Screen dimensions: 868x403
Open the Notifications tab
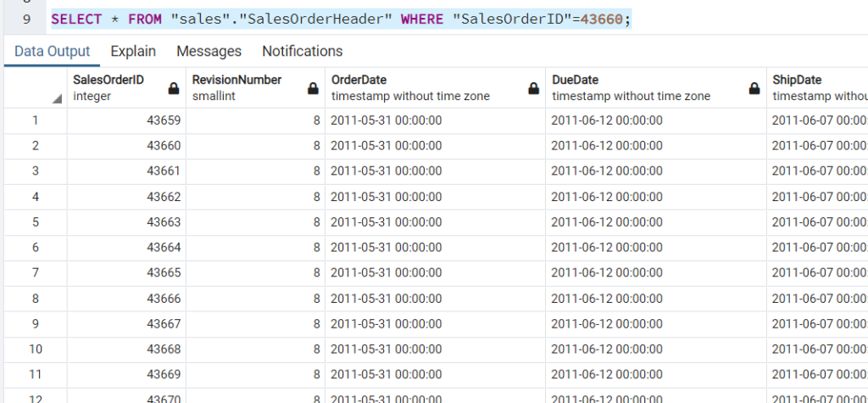303,52
